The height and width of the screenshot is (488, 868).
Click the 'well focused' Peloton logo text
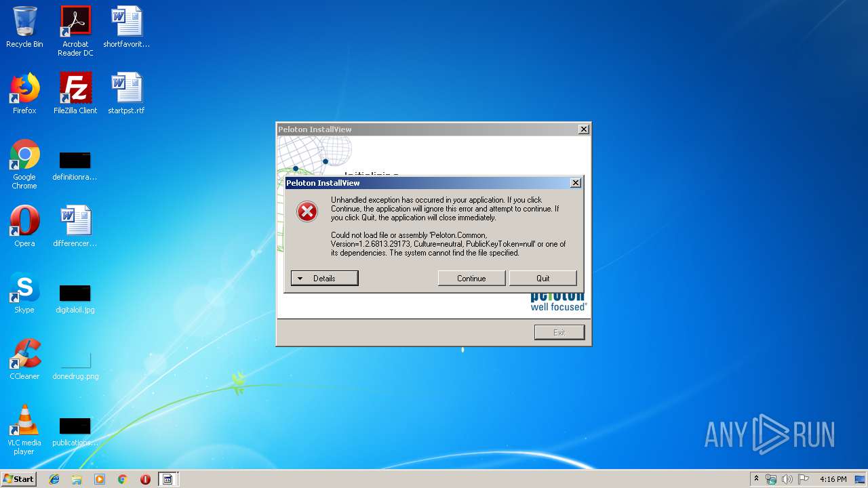[558, 307]
